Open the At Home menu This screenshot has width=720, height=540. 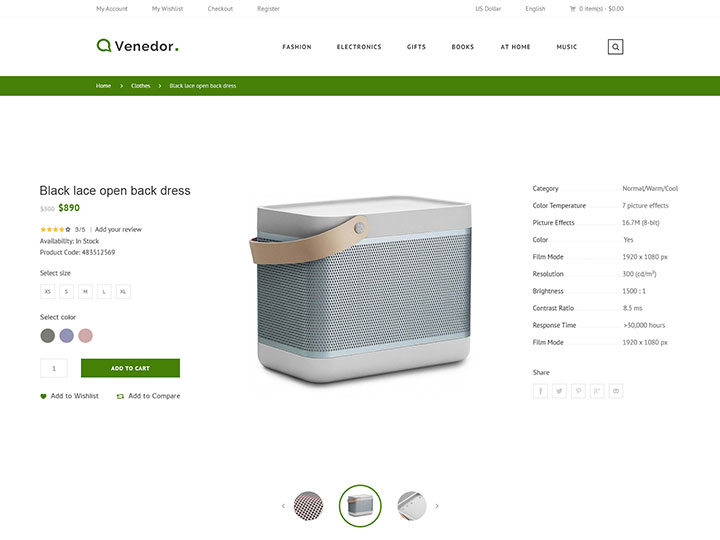click(515, 47)
